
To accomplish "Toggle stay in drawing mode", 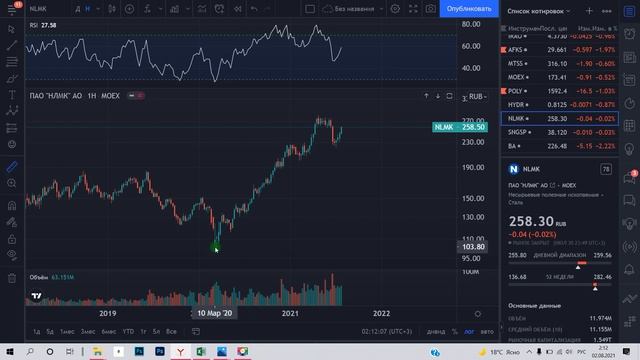I will click(x=12, y=222).
